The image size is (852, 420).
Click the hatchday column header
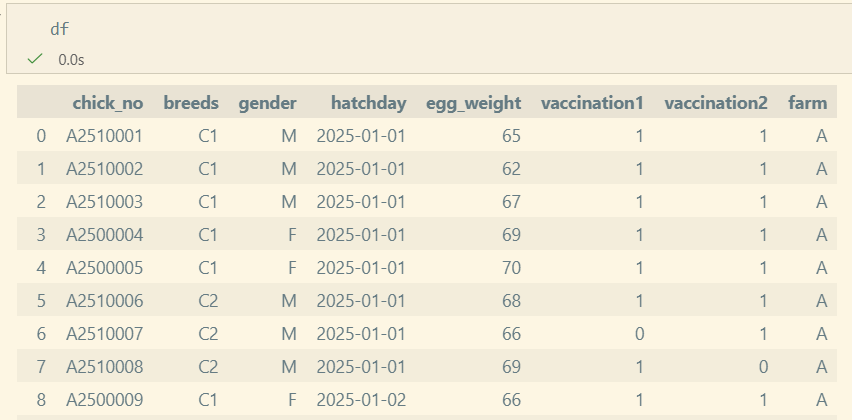pos(368,103)
